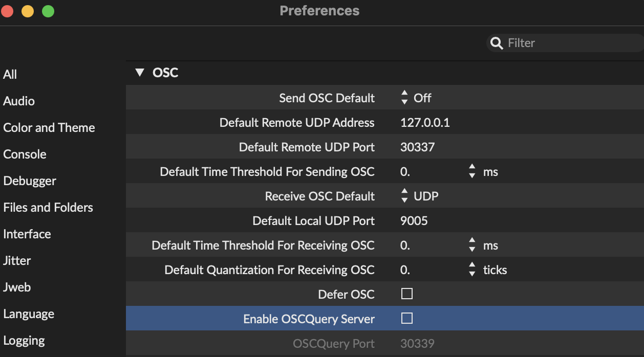This screenshot has height=357, width=644.
Task: Open the Color and Theme category
Action: click(49, 128)
